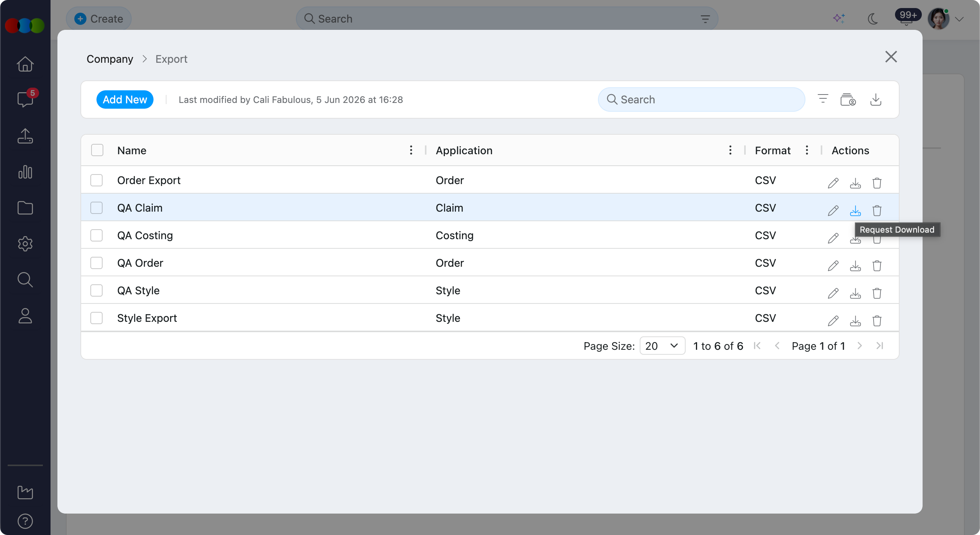Open the Format column menu dots
Viewport: 980px width, 535px height.
pos(807,150)
